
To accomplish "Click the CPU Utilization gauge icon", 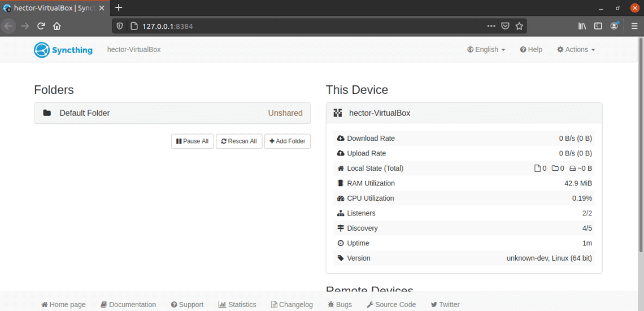I will click(340, 198).
